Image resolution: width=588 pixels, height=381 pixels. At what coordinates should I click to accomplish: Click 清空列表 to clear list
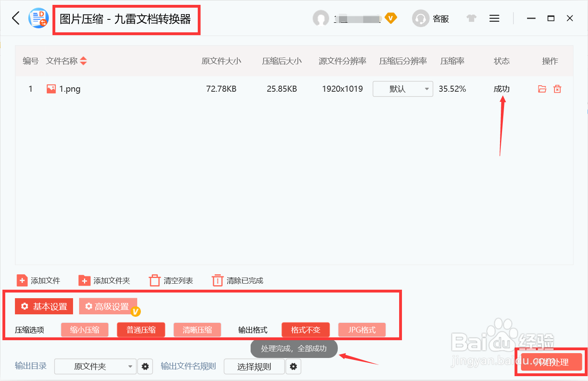click(x=171, y=280)
